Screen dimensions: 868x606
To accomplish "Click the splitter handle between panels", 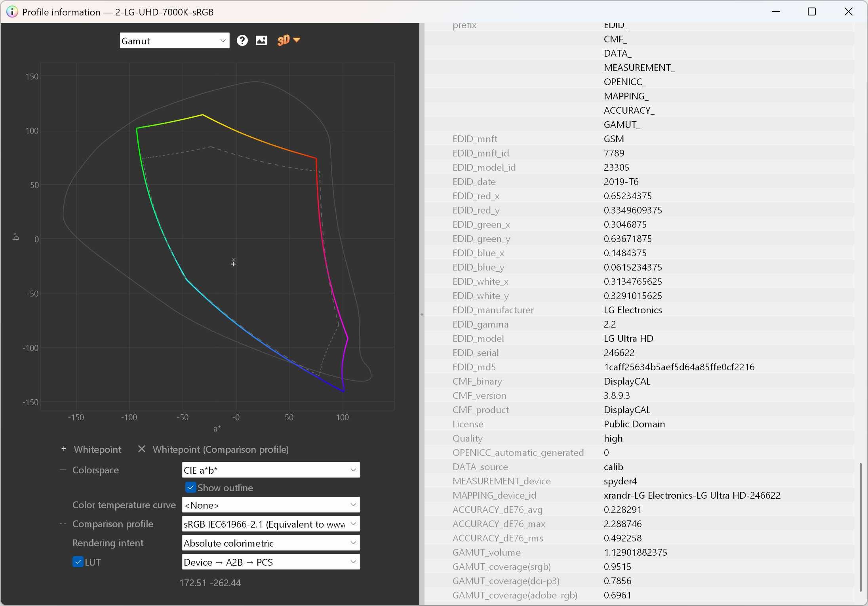I will [x=422, y=314].
